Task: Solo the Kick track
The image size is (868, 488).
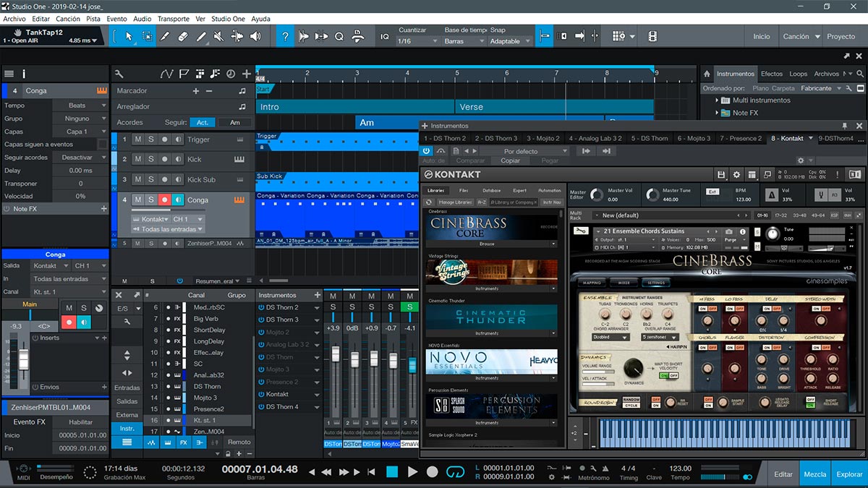Action: [151, 159]
